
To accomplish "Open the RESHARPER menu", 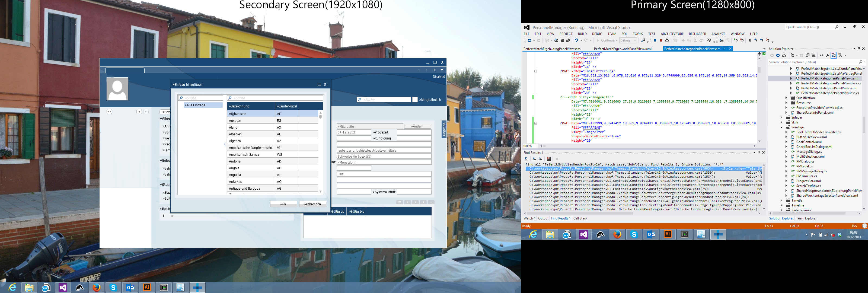I will (697, 34).
